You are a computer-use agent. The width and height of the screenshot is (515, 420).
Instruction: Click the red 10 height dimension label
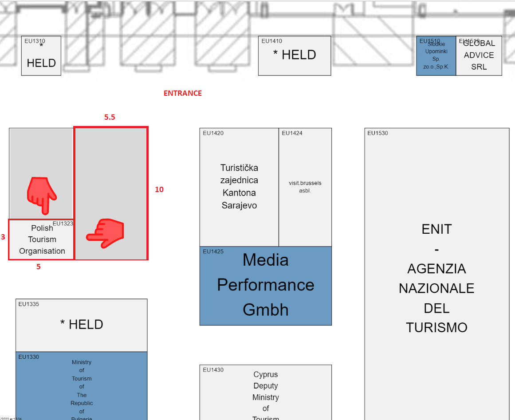[x=159, y=189]
